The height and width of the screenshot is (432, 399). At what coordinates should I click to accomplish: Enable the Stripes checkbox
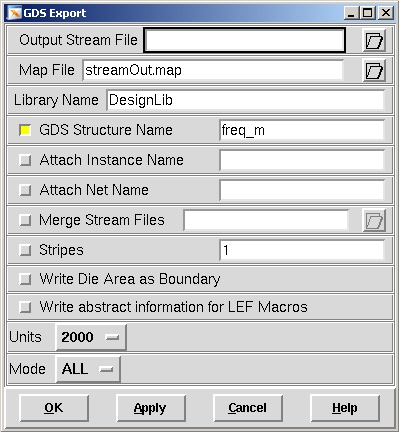[x=25, y=250]
